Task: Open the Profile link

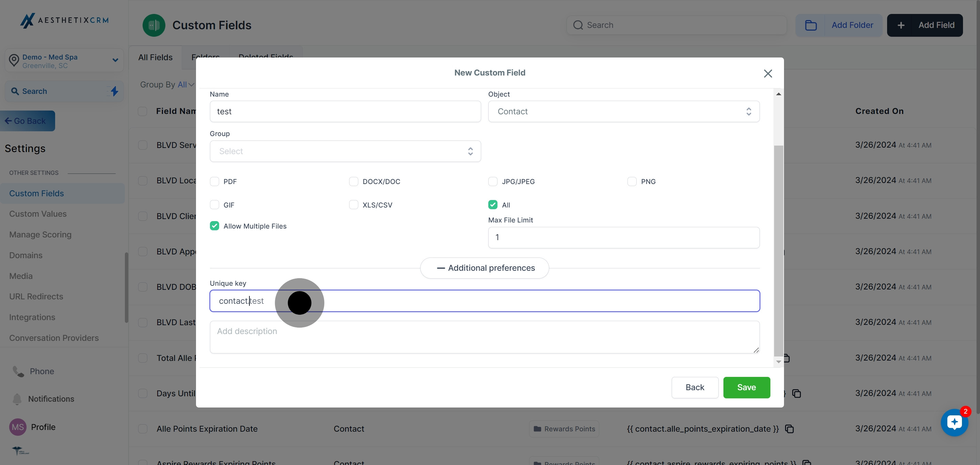Action: [x=43, y=427]
